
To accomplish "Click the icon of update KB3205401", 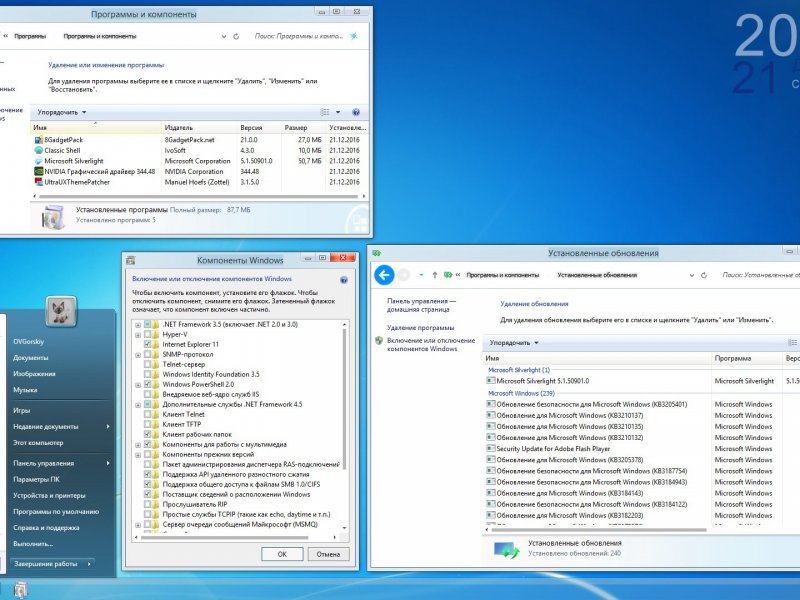I will point(491,404).
